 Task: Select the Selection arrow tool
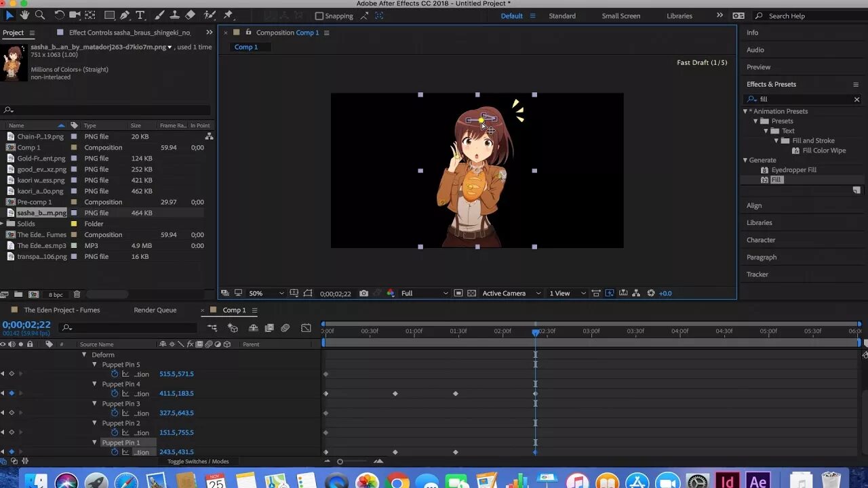point(9,15)
